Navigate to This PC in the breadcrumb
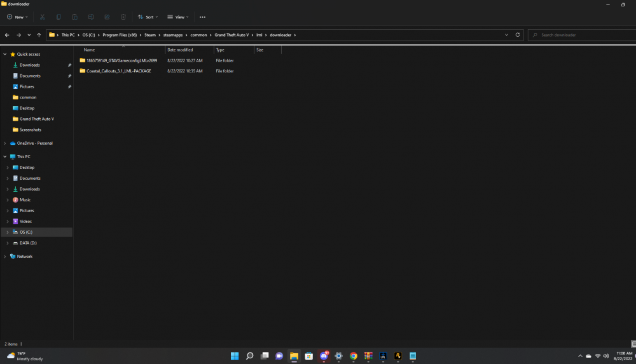Image resolution: width=636 pixels, height=364 pixels. (x=68, y=35)
